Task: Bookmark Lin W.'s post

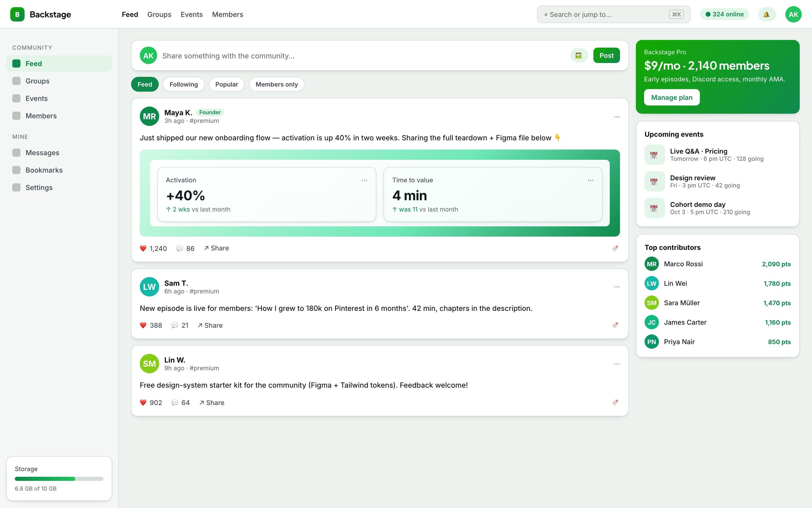Action: [615, 402]
